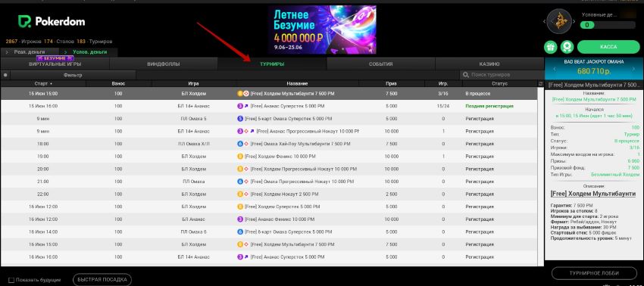The image size is (644, 286).
Task: Select '[Free] Холдем Нокаут 2 500 РМ'
Action: point(284,194)
